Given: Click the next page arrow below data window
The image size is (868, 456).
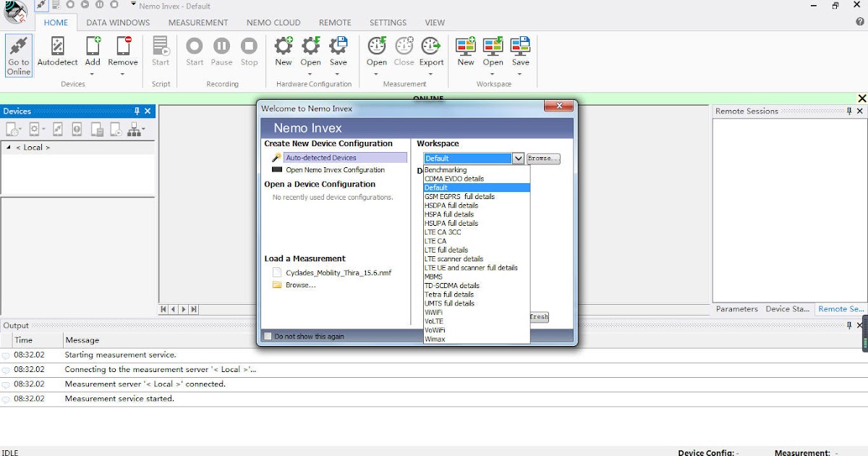Looking at the screenshot, I should (x=184, y=309).
